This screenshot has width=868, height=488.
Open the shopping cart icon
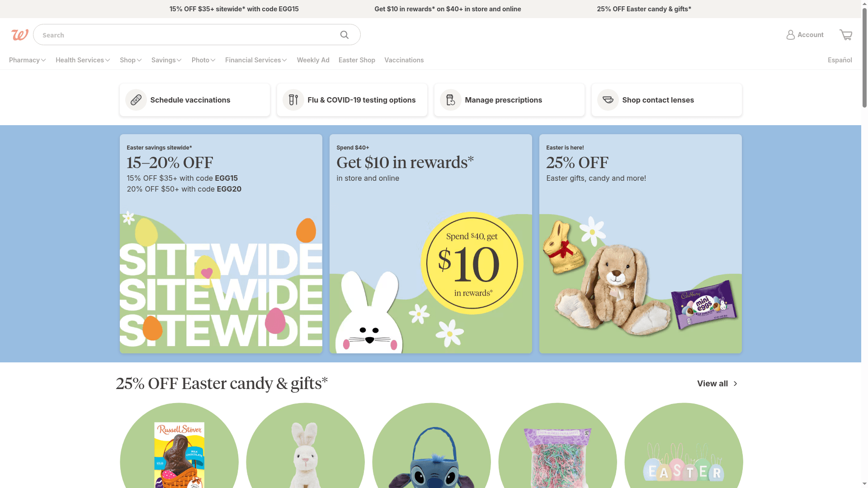[846, 35]
